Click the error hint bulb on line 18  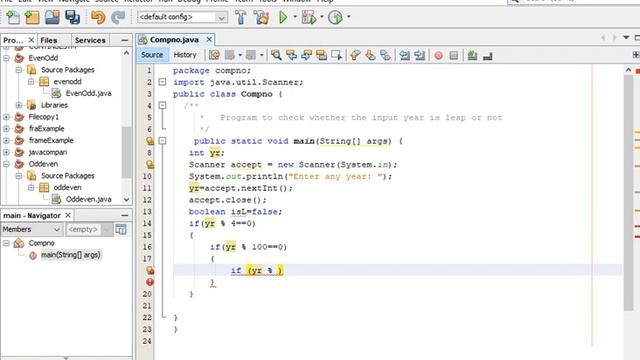[150, 270]
